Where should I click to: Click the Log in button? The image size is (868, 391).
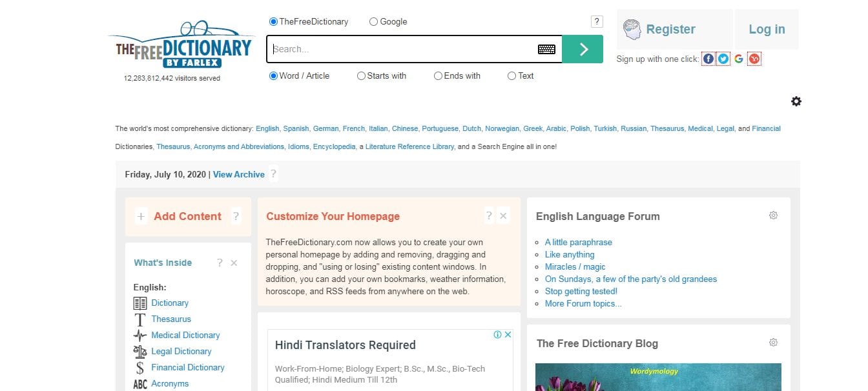pyautogui.click(x=767, y=29)
